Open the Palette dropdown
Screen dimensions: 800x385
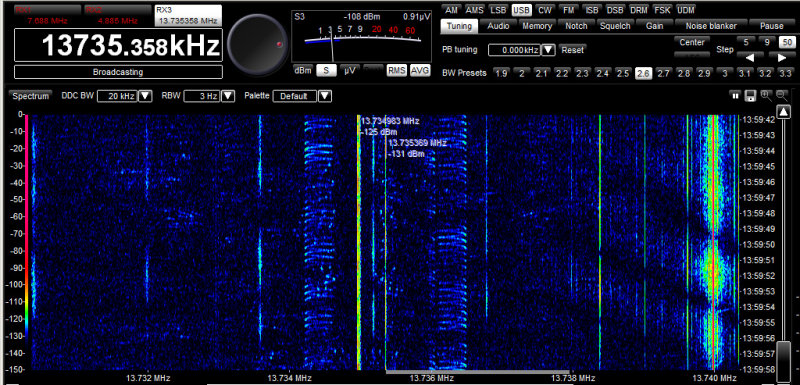(325, 96)
